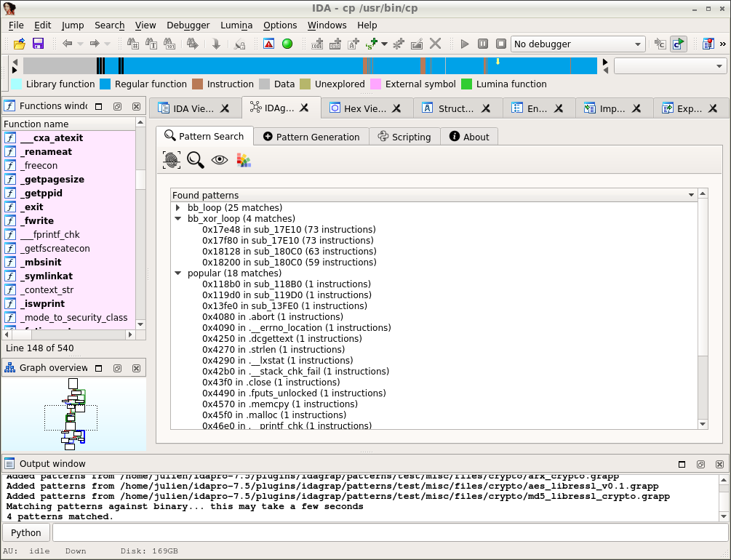Open the Debugger menu
Screen dimensions: 731x560
click(x=188, y=25)
